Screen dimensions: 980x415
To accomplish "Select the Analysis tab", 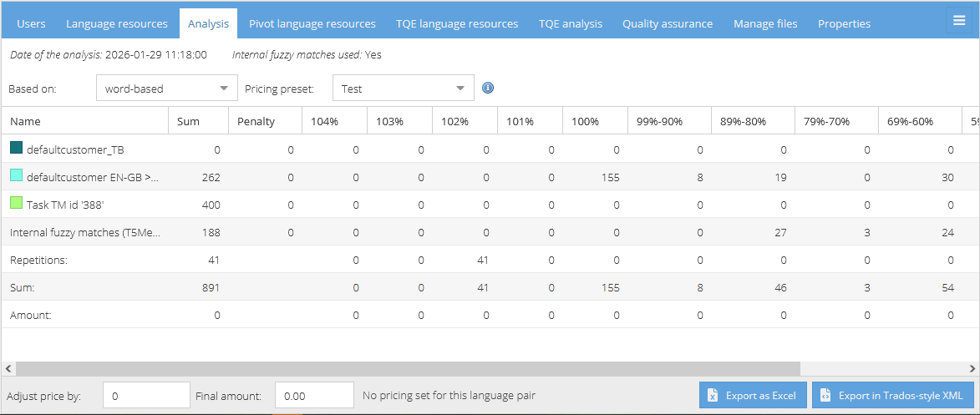I will tap(208, 23).
